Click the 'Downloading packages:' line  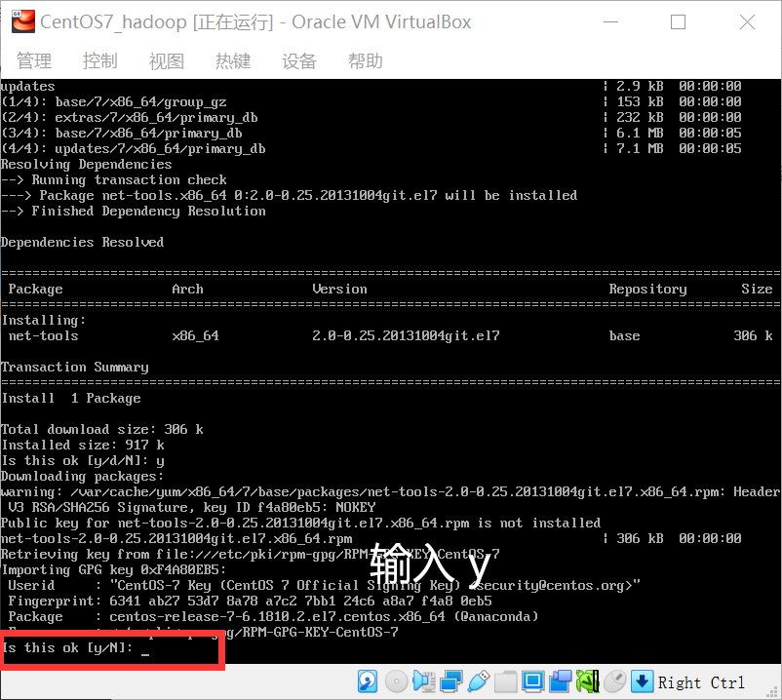(x=82, y=476)
